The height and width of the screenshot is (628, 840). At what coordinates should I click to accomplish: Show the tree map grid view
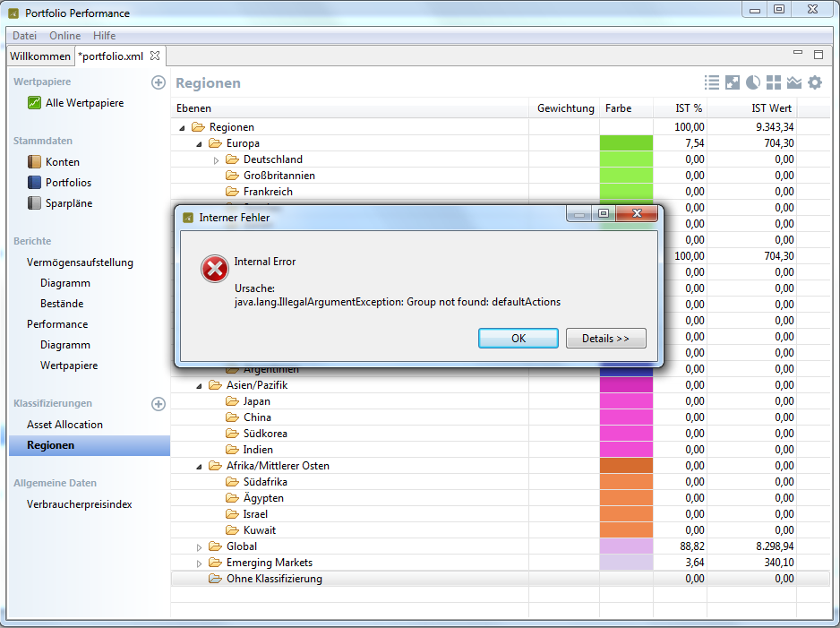[774, 82]
